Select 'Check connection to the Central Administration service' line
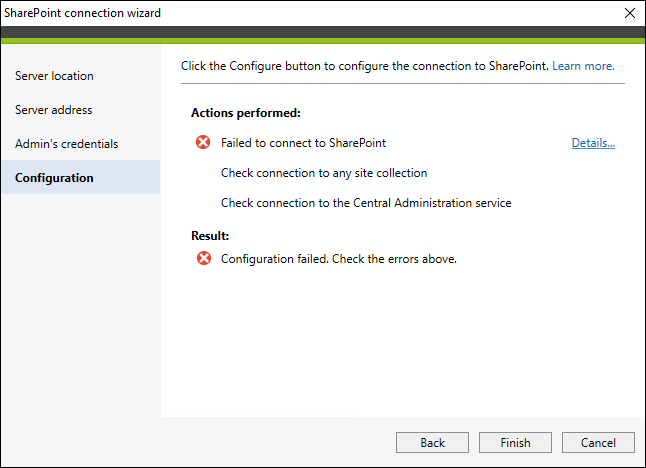This screenshot has height=468, width=646. tap(366, 203)
